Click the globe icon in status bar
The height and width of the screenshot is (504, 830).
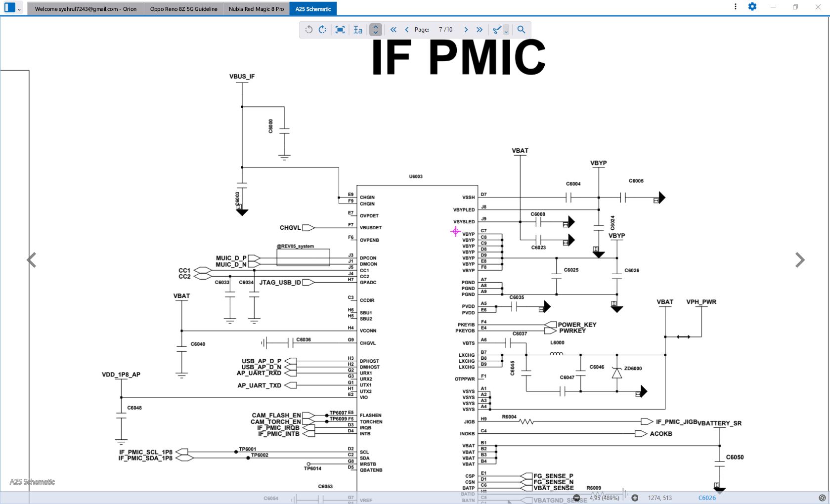[822, 498]
